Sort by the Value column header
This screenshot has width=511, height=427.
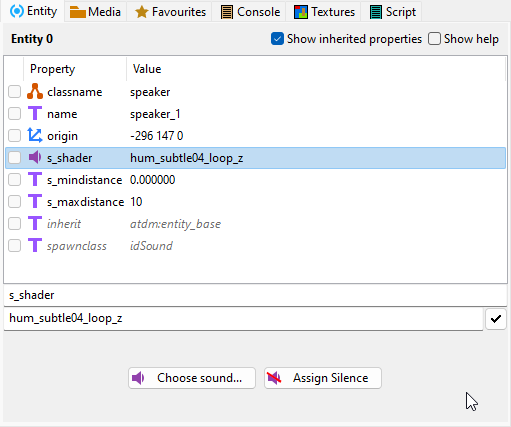(x=316, y=69)
